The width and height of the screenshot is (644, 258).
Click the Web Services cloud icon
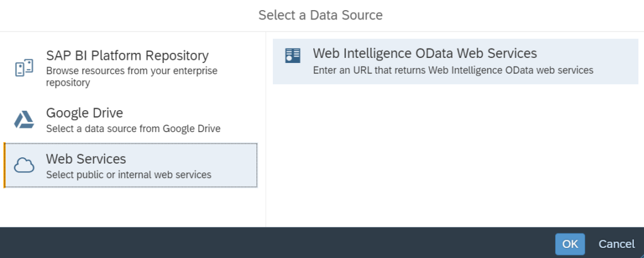(25, 165)
